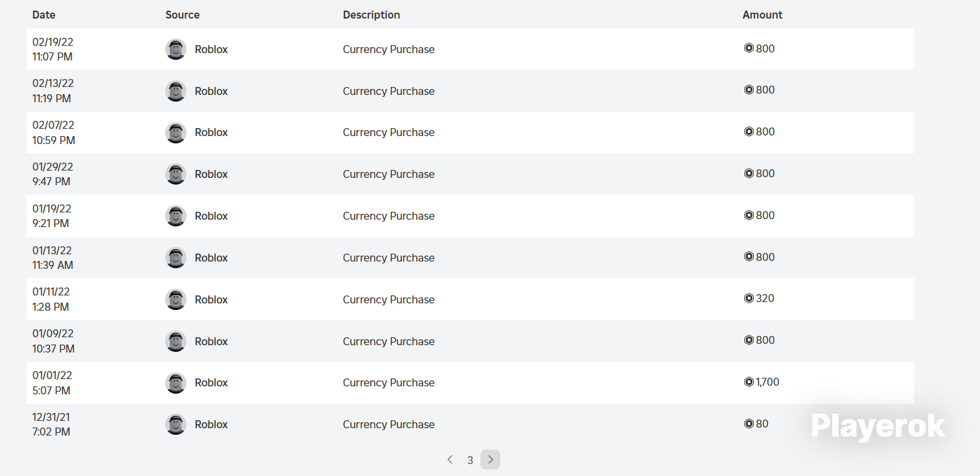
Task: Click the Source column header
Action: [x=182, y=15]
